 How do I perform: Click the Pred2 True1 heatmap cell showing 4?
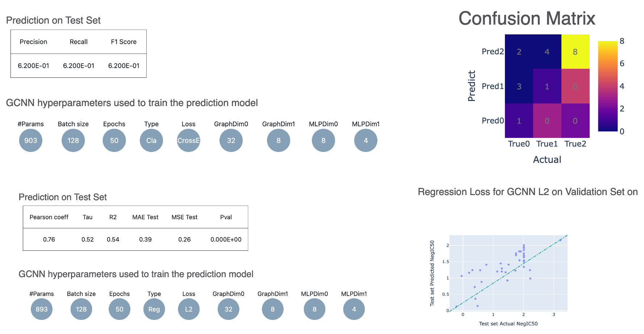(x=547, y=52)
